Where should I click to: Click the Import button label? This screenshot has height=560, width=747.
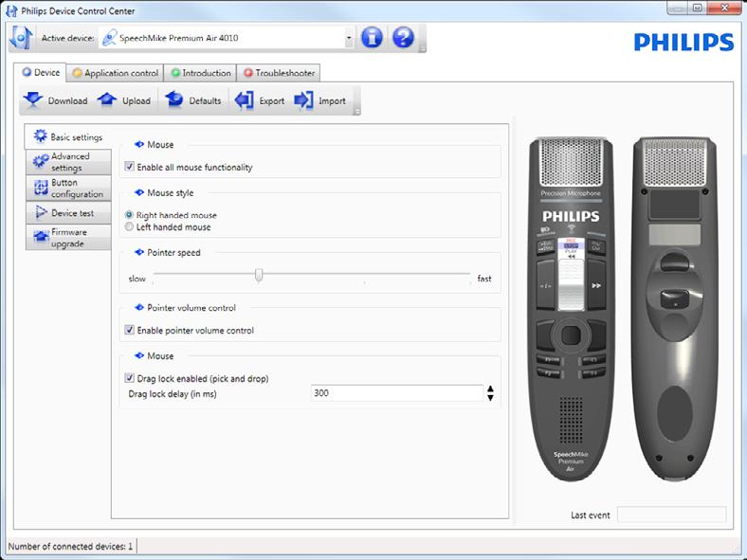click(332, 101)
